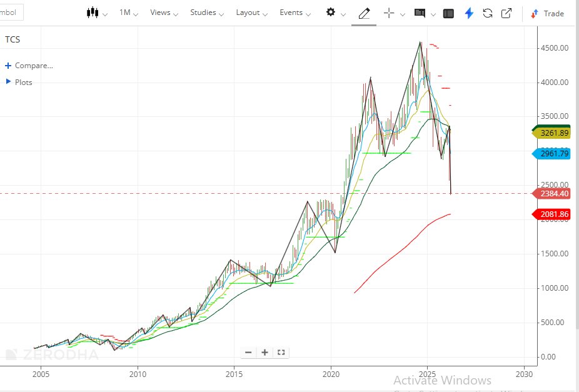Viewport: 579px width, 392px height.
Task: Toggle the drawing pencil tool
Action: click(364, 14)
